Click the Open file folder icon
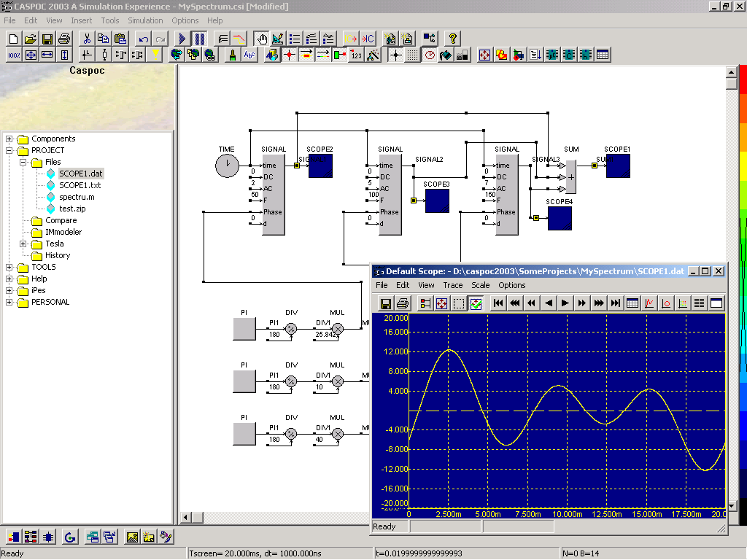 [x=31, y=39]
